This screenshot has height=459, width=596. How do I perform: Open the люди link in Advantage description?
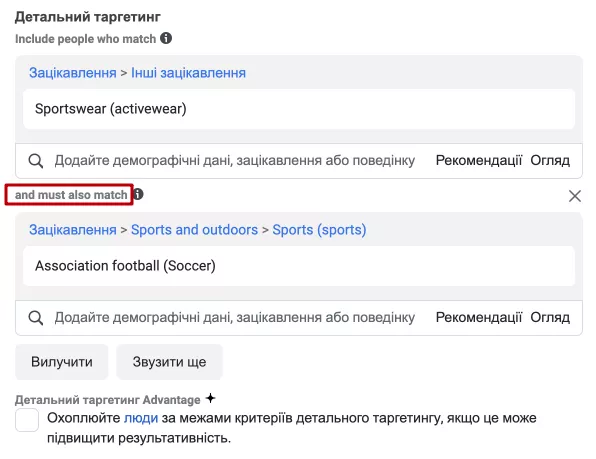141,418
